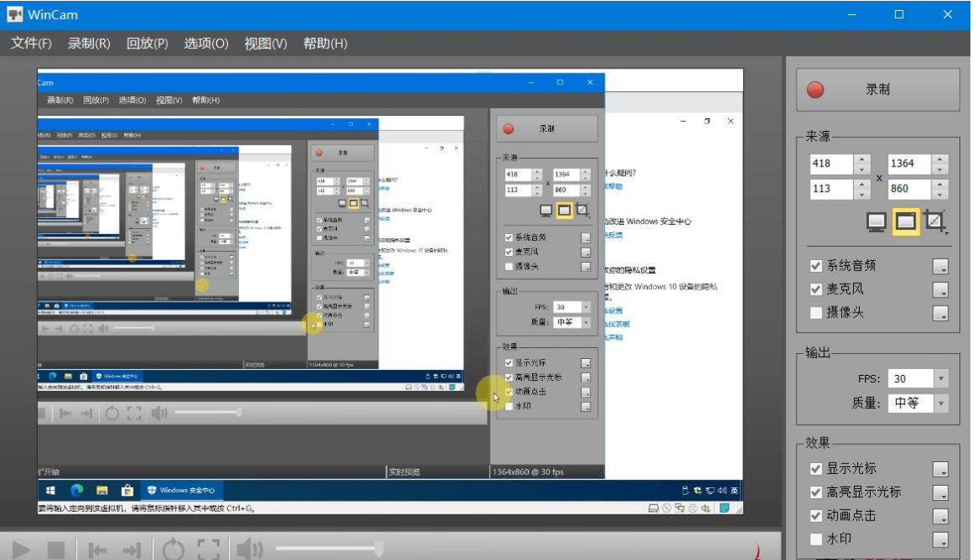978x560 pixels.
Task: Enable the 摄像头 checkbox
Action: [816, 313]
